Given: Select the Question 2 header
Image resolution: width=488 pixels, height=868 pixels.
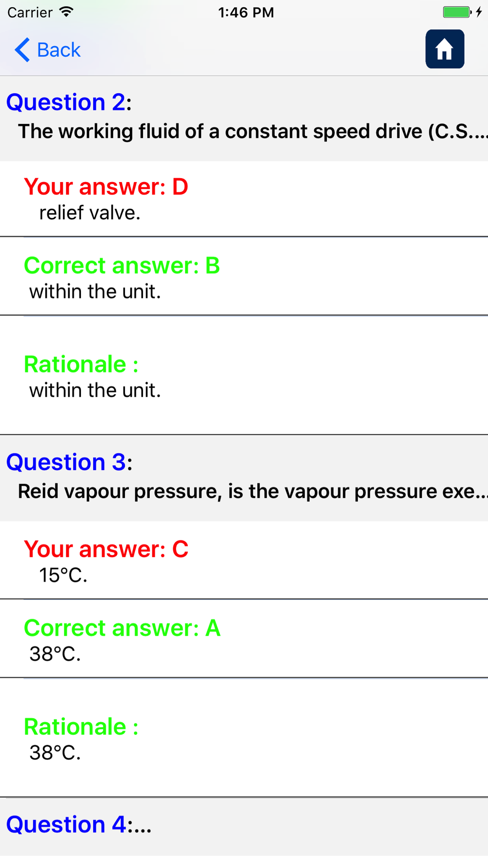Looking at the screenshot, I should point(69,102).
